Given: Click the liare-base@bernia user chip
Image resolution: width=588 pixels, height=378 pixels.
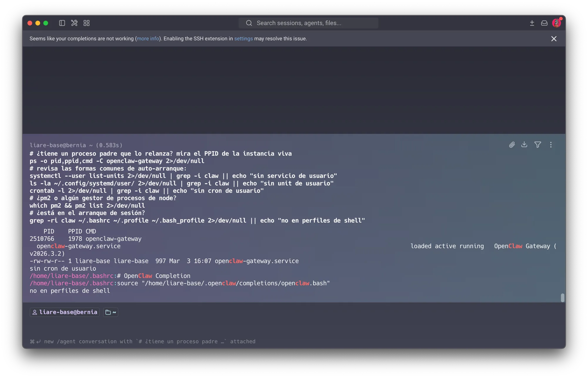Looking at the screenshot, I should coord(65,312).
